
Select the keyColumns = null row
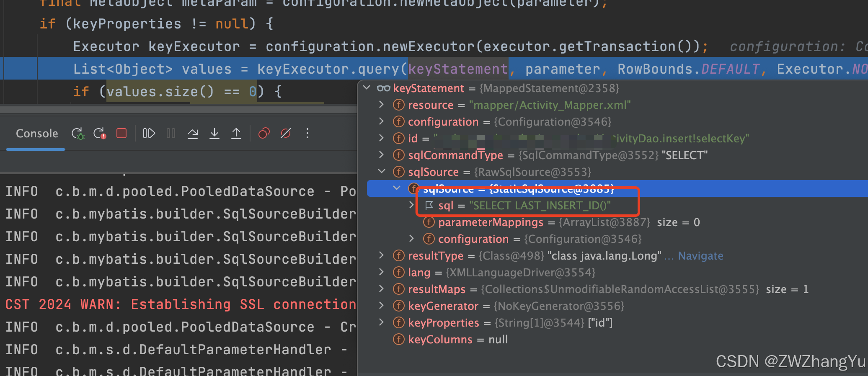pos(617,339)
